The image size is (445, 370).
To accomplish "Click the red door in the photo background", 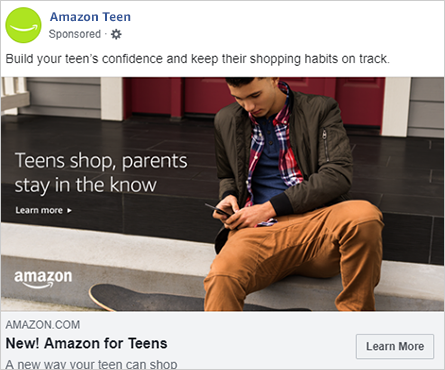I will pos(360,100).
